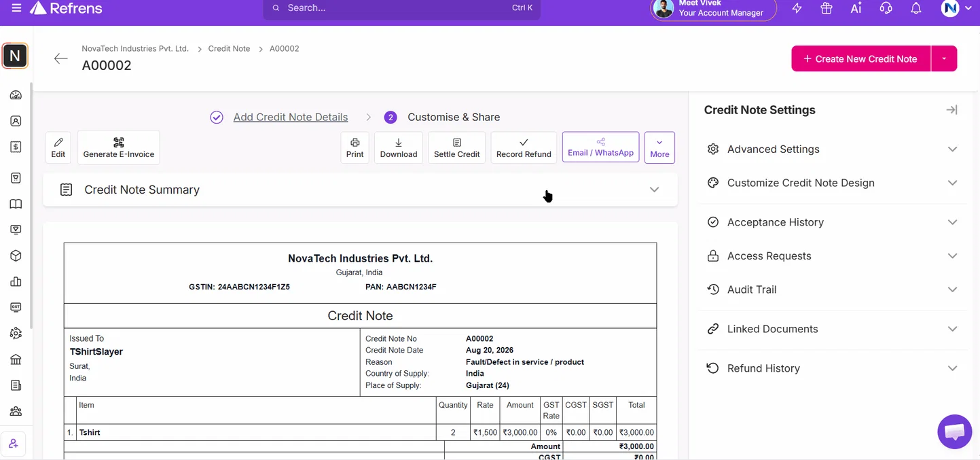
Task: Open the open-book icon in sidebar
Action: coord(16,204)
